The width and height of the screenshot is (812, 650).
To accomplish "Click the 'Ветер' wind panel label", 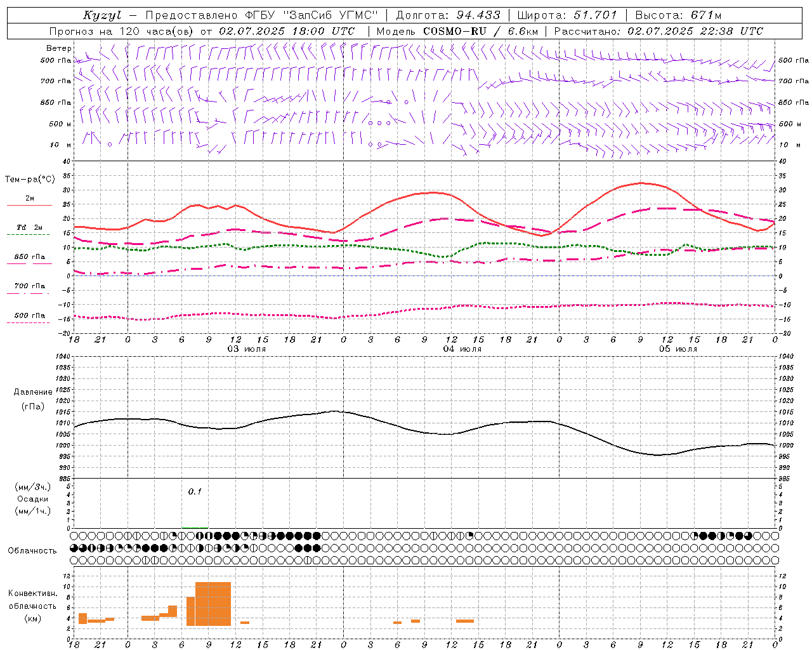I will [59, 48].
